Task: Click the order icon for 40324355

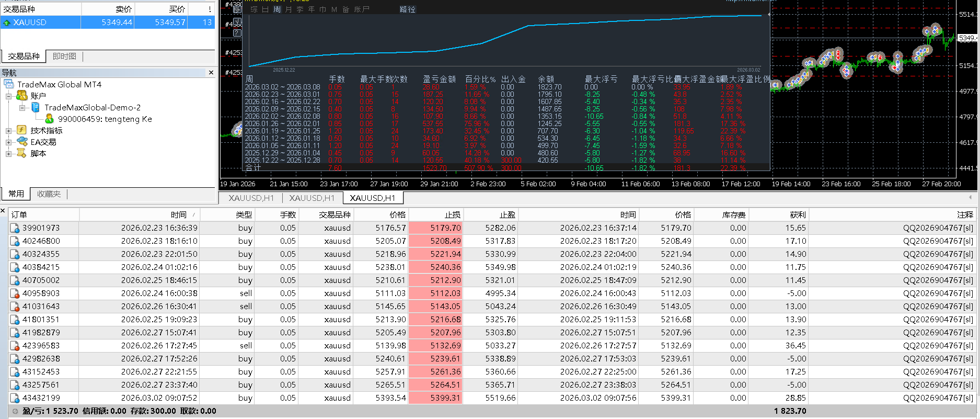Action: [x=15, y=254]
